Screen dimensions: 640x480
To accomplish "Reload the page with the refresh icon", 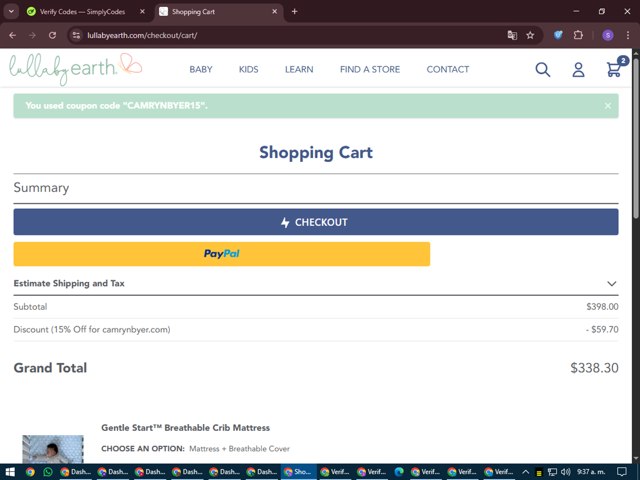I will click(x=52, y=36).
